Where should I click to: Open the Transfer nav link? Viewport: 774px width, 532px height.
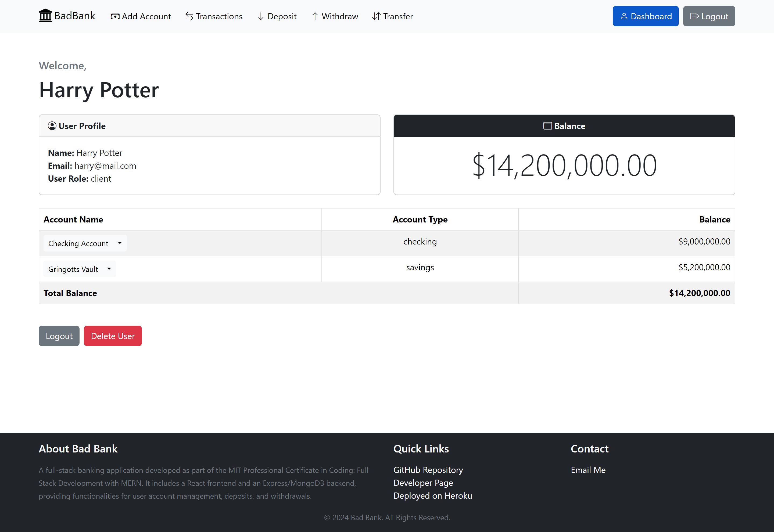398,16
